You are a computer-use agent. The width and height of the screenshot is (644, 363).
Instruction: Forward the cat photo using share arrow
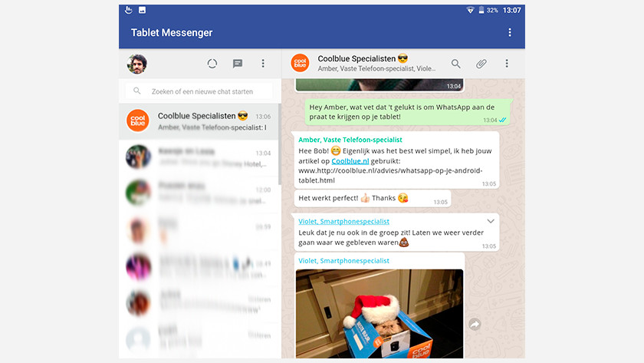475,325
